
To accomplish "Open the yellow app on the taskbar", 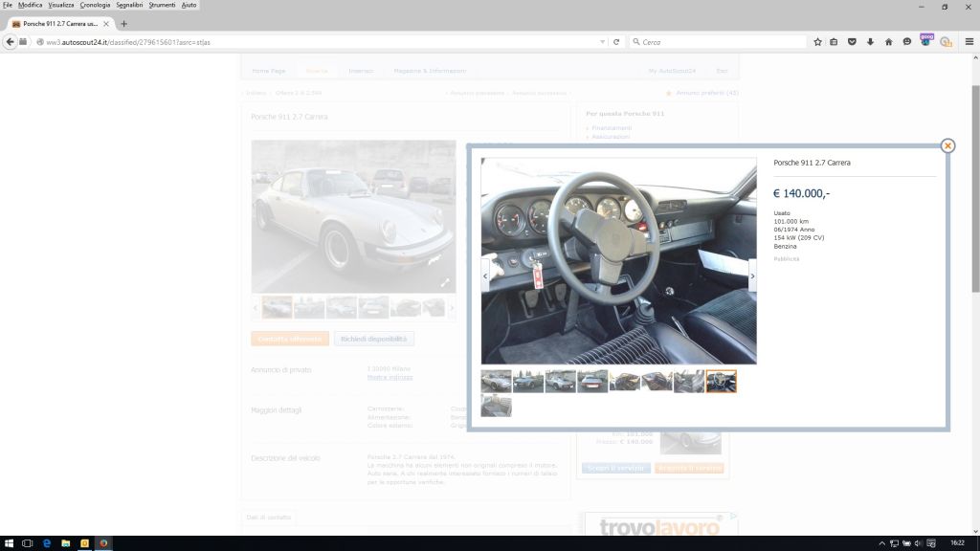I will [84, 543].
